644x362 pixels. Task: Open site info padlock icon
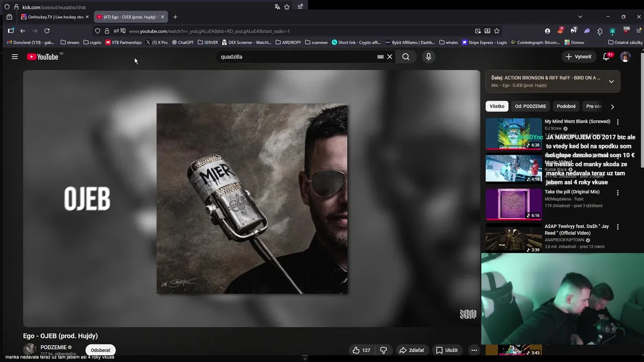[107, 31]
